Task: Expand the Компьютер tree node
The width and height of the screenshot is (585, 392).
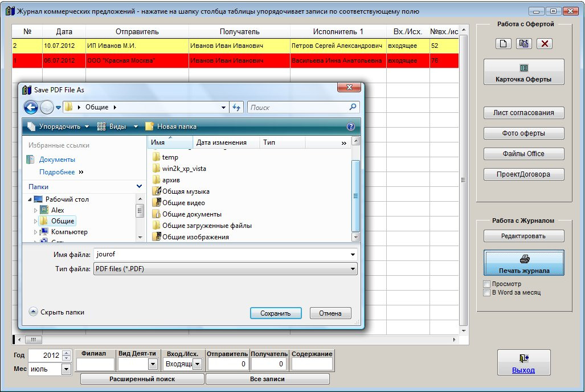Action: 35,232
